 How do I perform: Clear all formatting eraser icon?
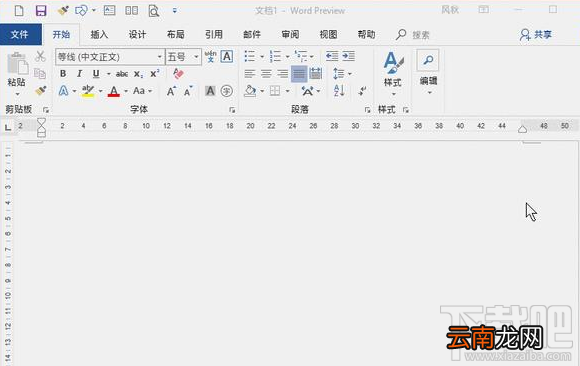[x=178, y=73]
